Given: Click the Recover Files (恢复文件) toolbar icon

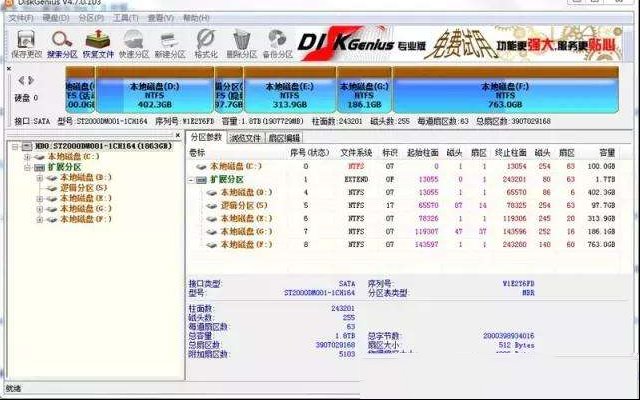Looking at the screenshot, I should point(98,44).
